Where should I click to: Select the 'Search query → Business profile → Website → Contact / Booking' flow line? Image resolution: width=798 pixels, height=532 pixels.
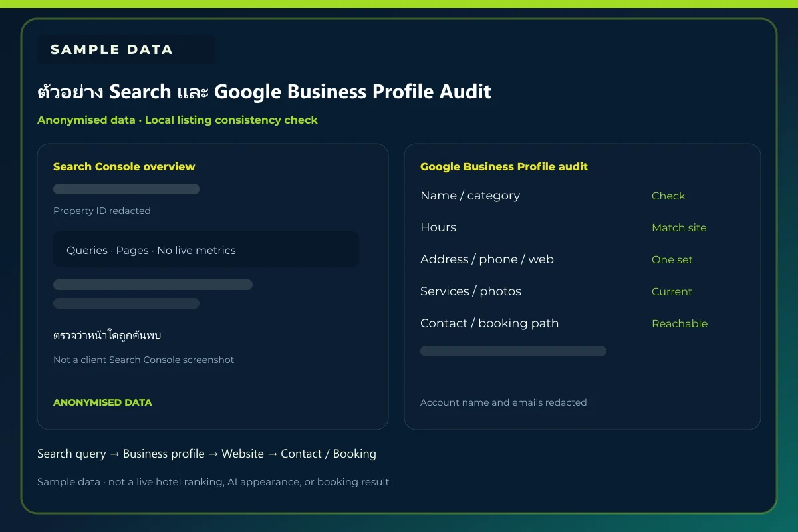pyautogui.click(x=207, y=454)
